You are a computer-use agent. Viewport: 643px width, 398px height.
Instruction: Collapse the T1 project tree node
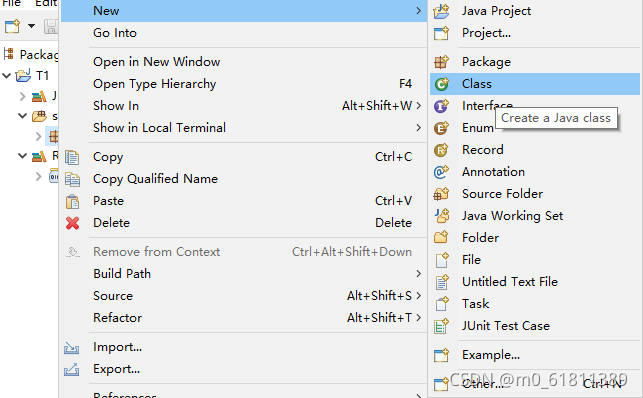[x=7, y=75]
